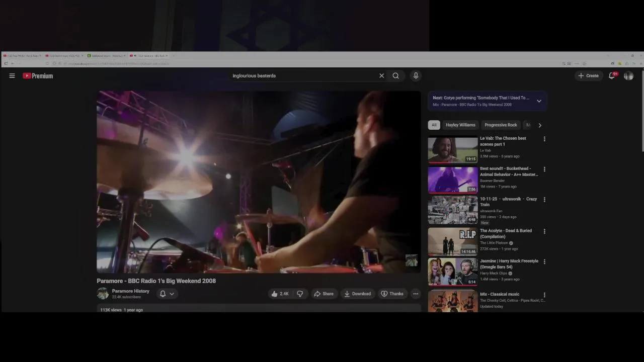Send Thanks to the creator
Image resolution: width=644 pixels, height=362 pixels.
392,294
